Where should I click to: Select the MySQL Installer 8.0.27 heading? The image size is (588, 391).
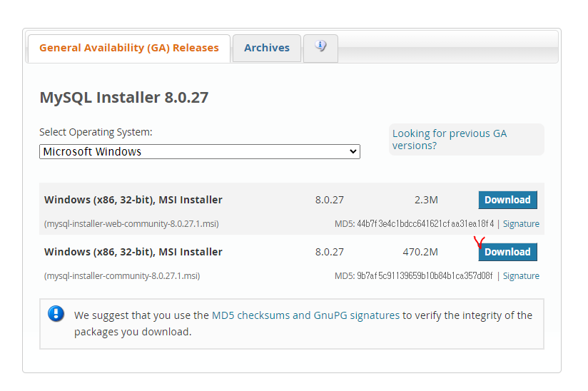click(124, 98)
